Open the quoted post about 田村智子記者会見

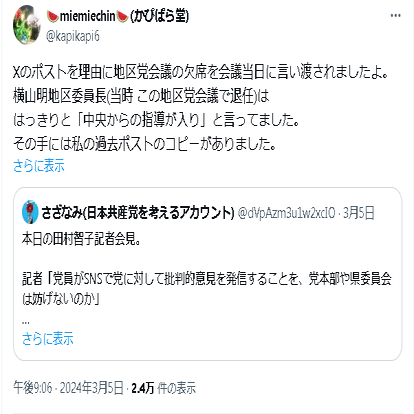coord(207,274)
